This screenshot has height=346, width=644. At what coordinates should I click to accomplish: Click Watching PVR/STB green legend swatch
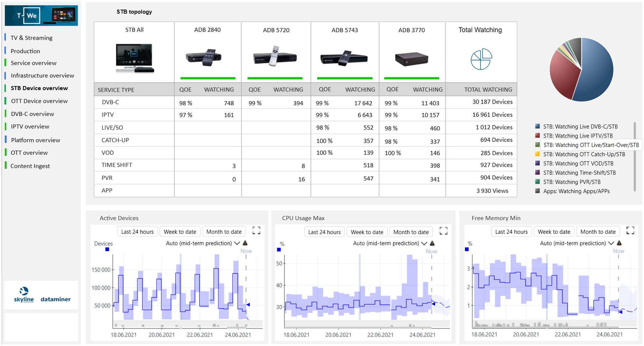click(x=537, y=182)
